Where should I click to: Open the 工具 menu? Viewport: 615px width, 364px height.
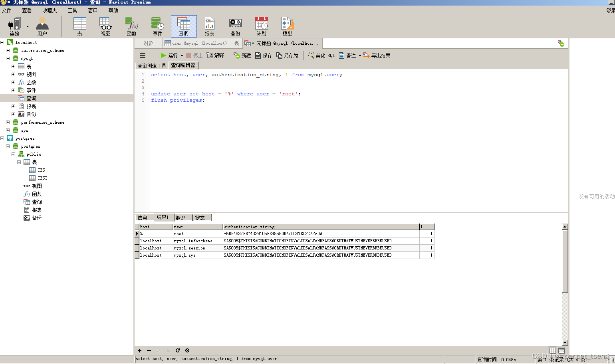pos(72,10)
